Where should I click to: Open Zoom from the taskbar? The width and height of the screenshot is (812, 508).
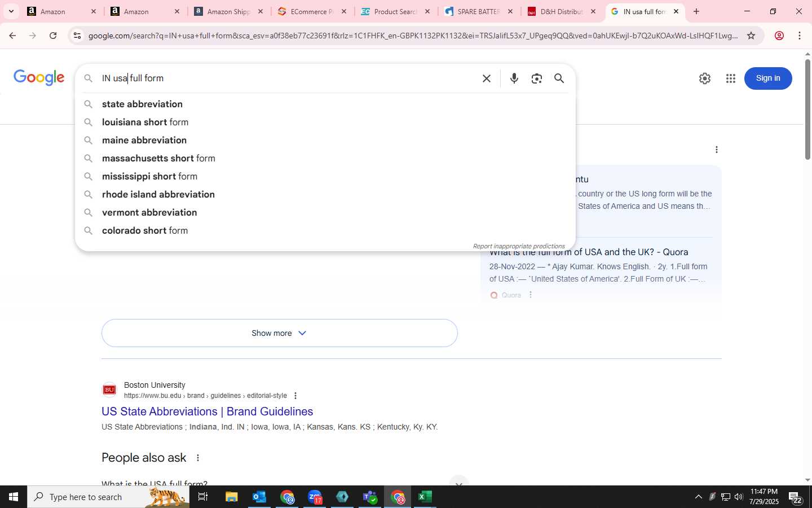click(x=315, y=497)
